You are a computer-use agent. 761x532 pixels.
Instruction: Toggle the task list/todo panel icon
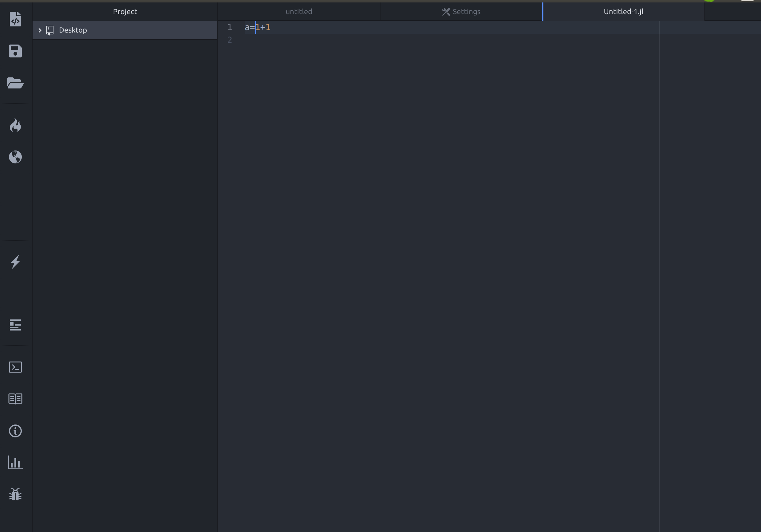pyautogui.click(x=16, y=325)
